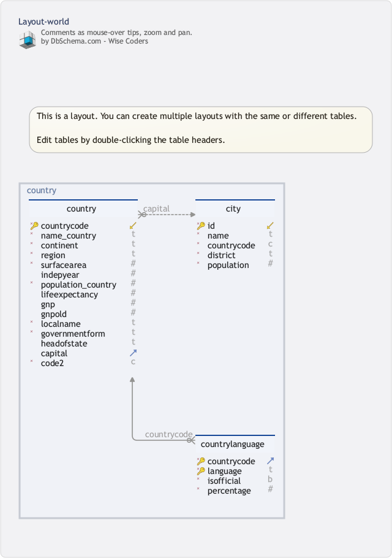
Task: Select the country group title label
Action: (42, 191)
